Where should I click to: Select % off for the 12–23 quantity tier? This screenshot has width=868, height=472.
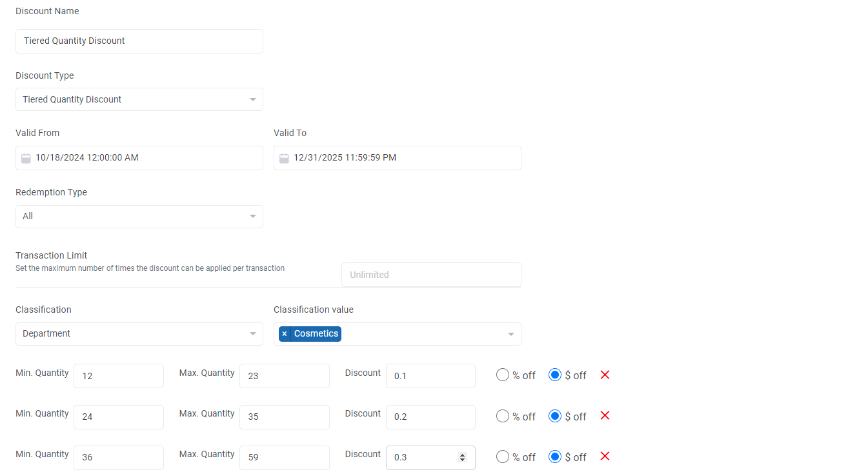[x=503, y=375]
